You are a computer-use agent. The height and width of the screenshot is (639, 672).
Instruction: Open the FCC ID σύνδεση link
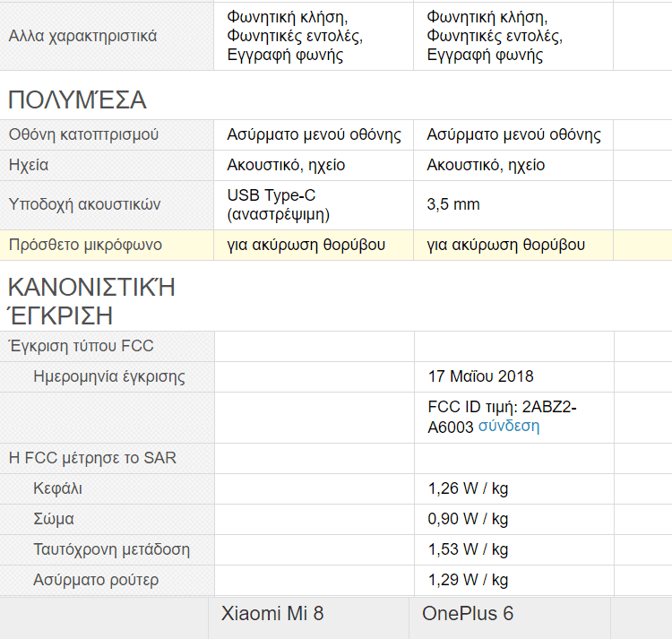point(509,427)
